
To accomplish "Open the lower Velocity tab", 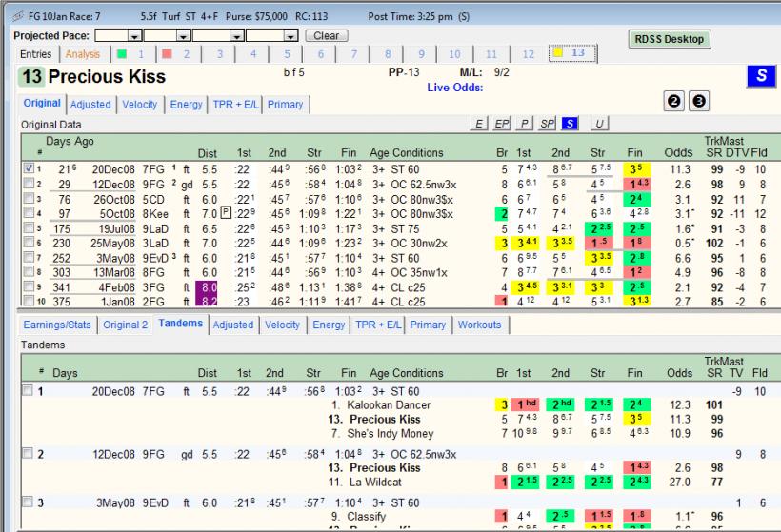I will tap(283, 325).
